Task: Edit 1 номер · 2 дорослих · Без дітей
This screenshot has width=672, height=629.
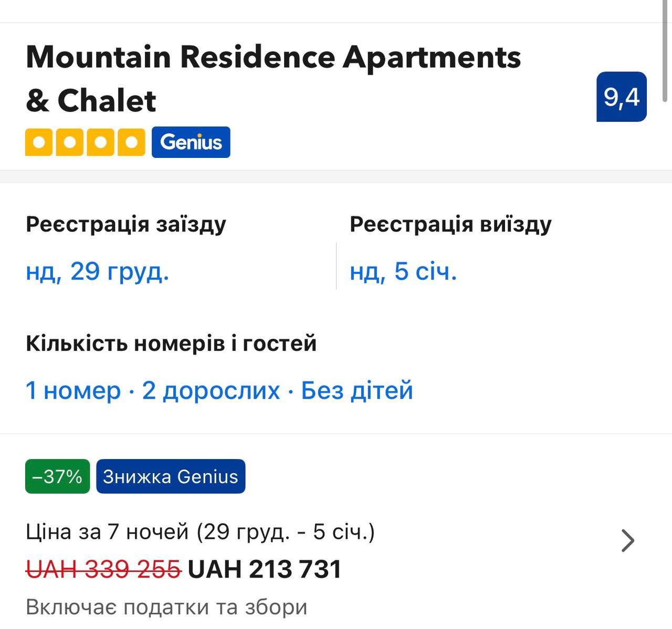Action: click(219, 391)
